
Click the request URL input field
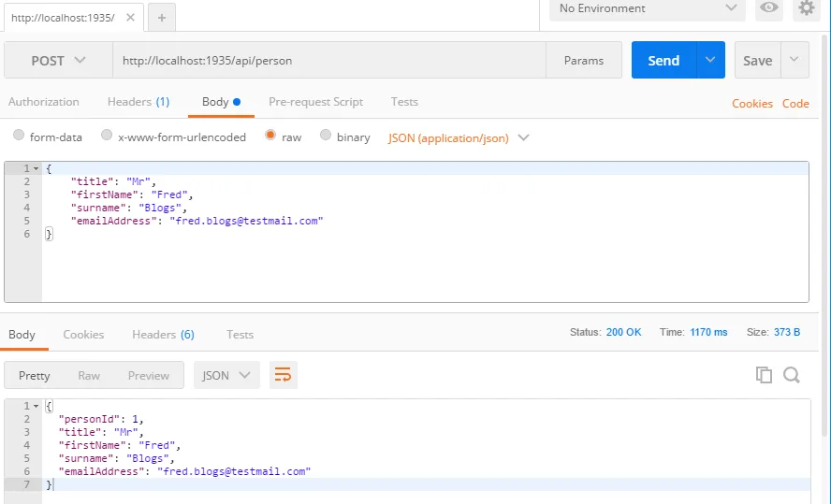pos(328,61)
